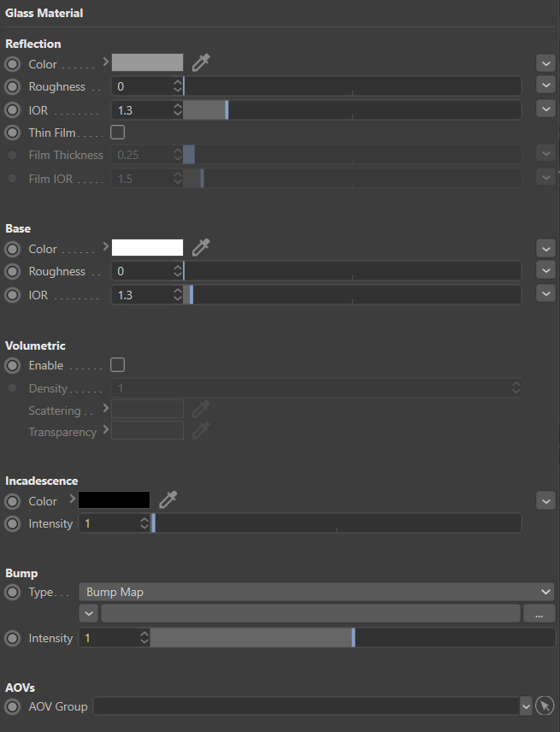
Task: Click the animation dot beside Incadescence Intensity
Action: pyautogui.click(x=13, y=523)
